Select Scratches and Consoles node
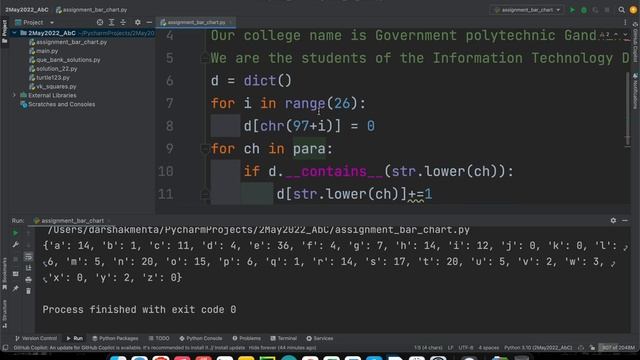640x360 pixels. click(x=58, y=104)
